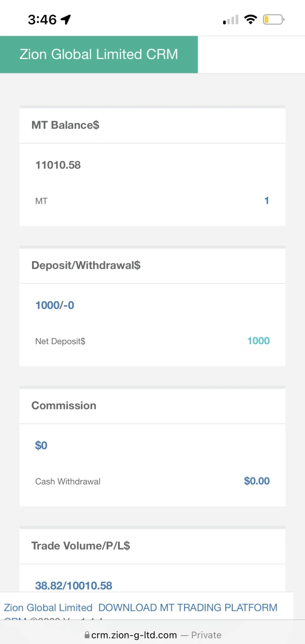Select the Commission card heading
The image size is (305, 644).
(64, 405)
